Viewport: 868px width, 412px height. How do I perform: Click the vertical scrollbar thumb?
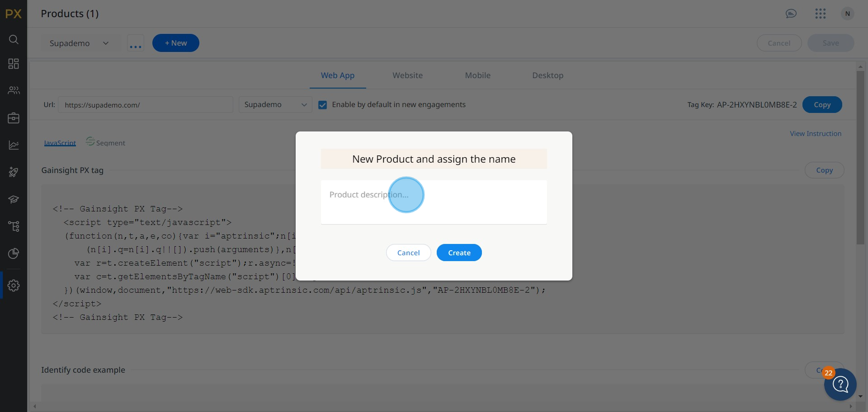click(x=860, y=158)
